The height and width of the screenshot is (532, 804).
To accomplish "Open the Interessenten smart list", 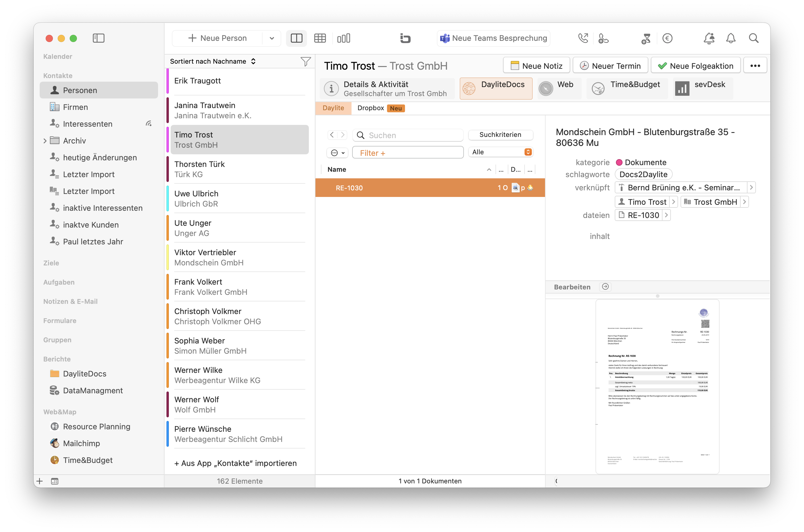I will [x=99, y=124].
